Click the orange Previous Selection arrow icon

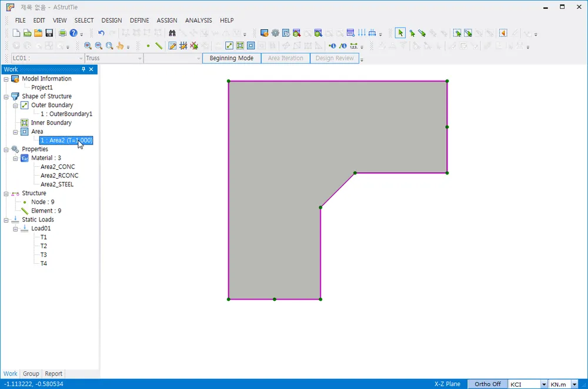click(503, 33)
